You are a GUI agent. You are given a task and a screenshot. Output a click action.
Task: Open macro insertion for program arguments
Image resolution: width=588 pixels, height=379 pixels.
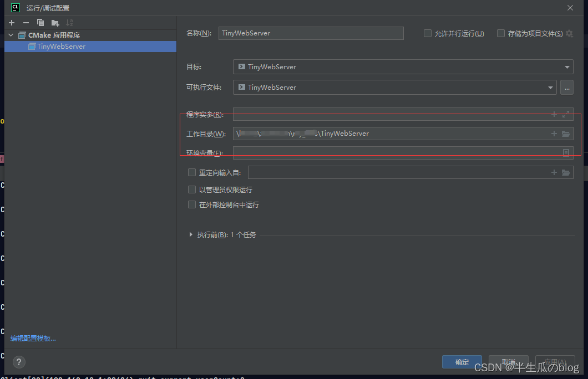tap(554, 114)
